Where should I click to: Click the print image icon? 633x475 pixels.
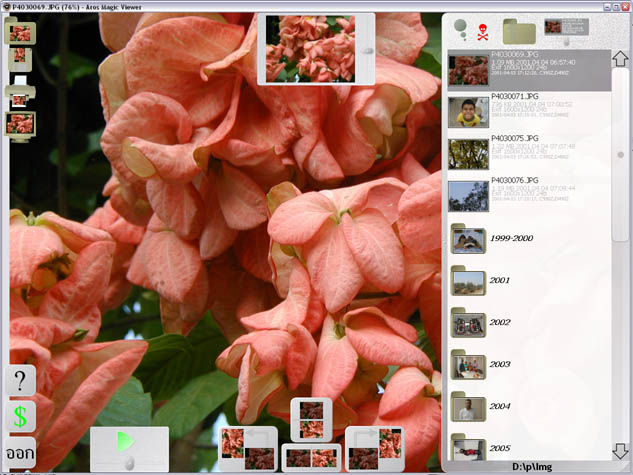coord(20,96)
